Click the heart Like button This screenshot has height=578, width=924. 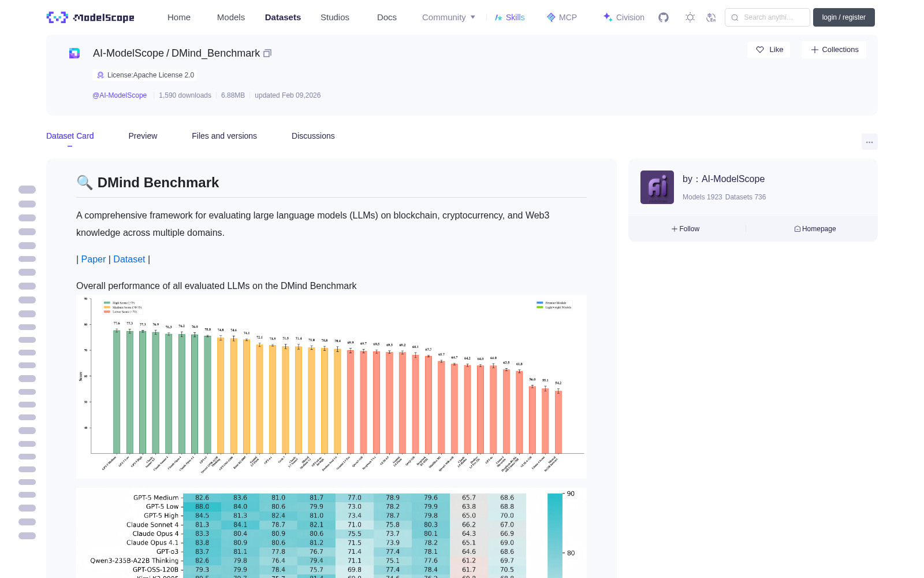[x=769, y=50]
